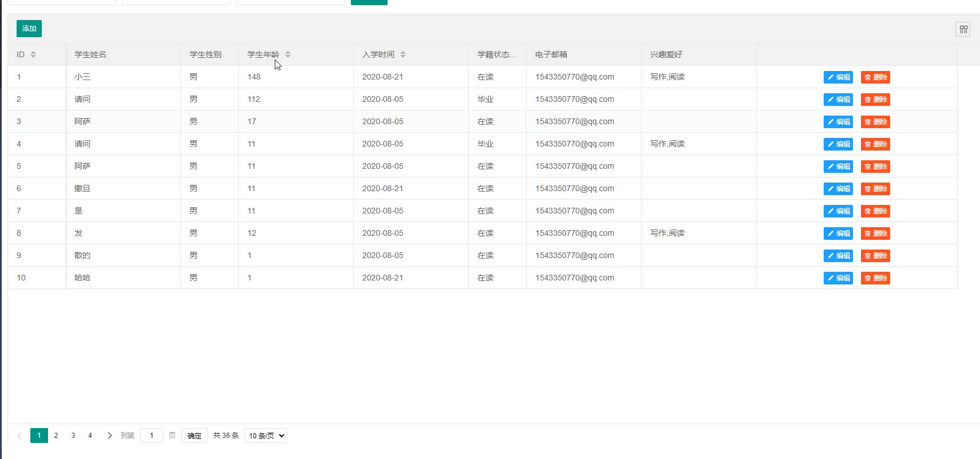Click the 添加 button
The height and width of the screenshot is (459, 980).
tap(29, 29)
